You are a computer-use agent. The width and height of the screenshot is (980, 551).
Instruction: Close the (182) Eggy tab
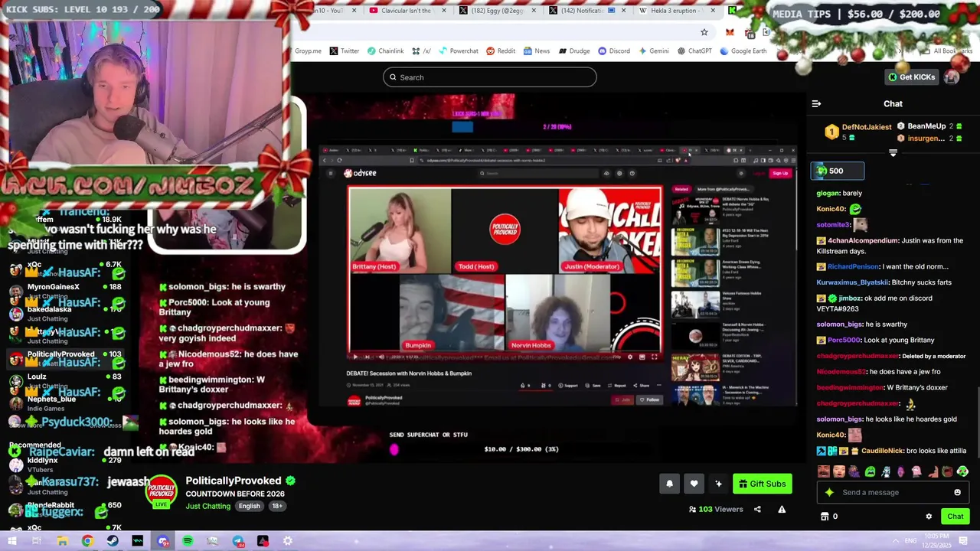(x=533, y=11)
